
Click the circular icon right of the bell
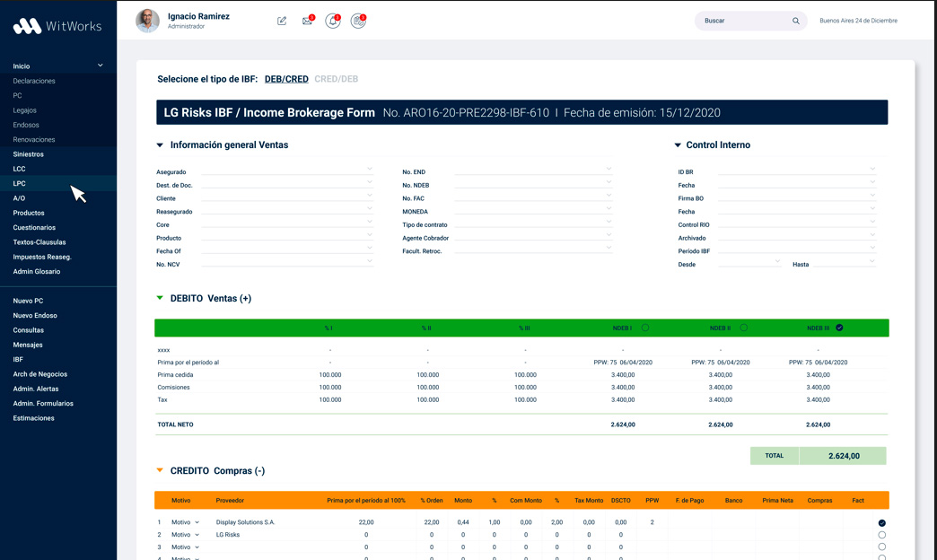[x=358, y=21]
